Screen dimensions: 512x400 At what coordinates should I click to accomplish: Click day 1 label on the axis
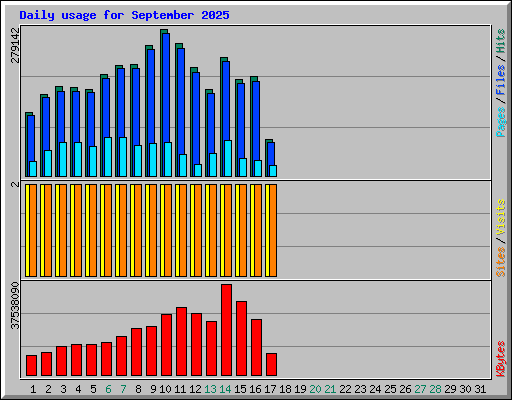click(33, 389)
